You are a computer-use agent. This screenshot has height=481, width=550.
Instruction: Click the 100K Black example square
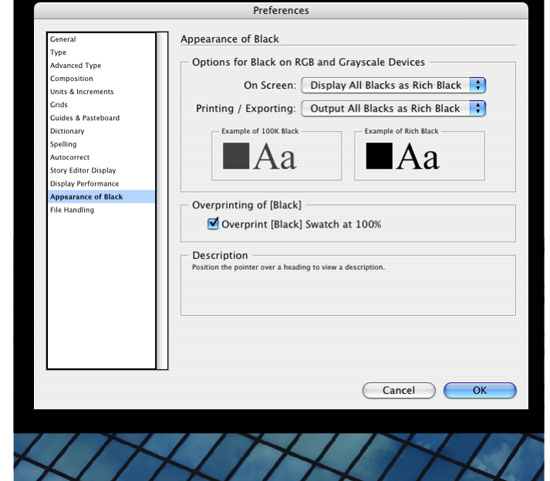coord(236,156)
